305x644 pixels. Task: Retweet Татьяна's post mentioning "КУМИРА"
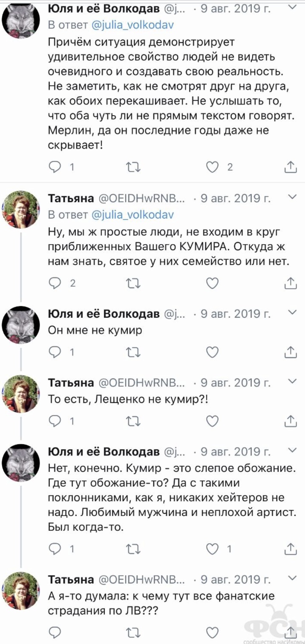pos(134,283)
